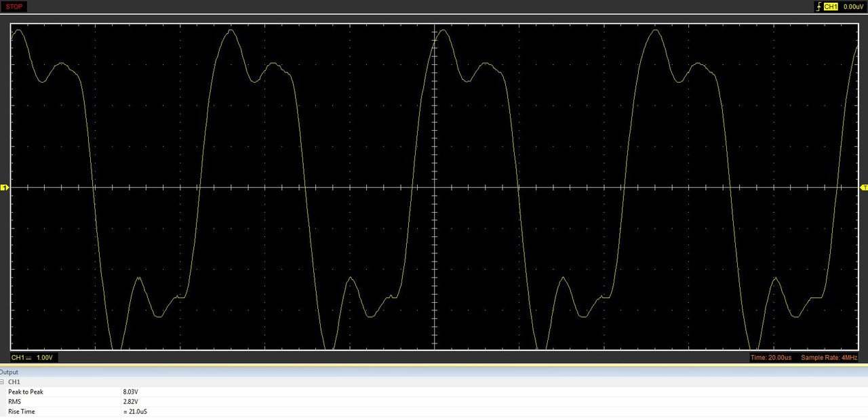Click the Time: 20.00us timebase readout
The width and height of the screenshot is (868, 420).
pyautogui.click(x=771, y=358)
